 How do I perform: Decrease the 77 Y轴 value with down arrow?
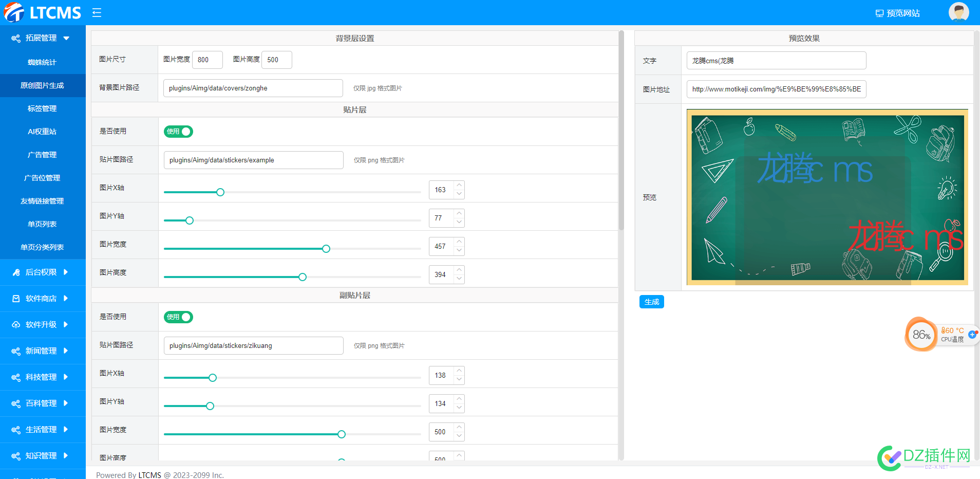(459, 223)
